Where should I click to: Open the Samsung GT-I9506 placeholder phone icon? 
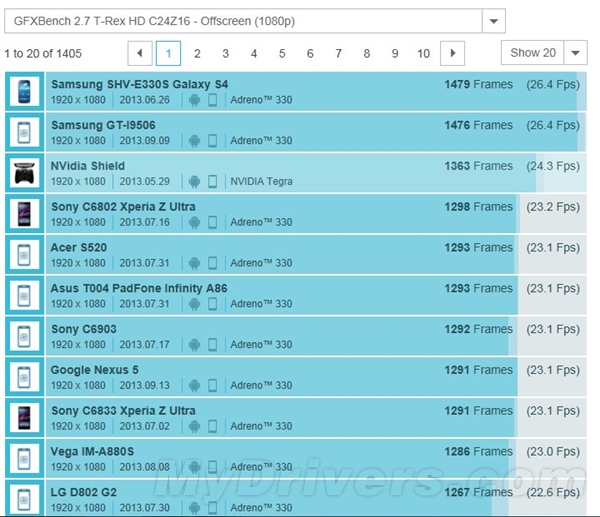tap(24, 132)
